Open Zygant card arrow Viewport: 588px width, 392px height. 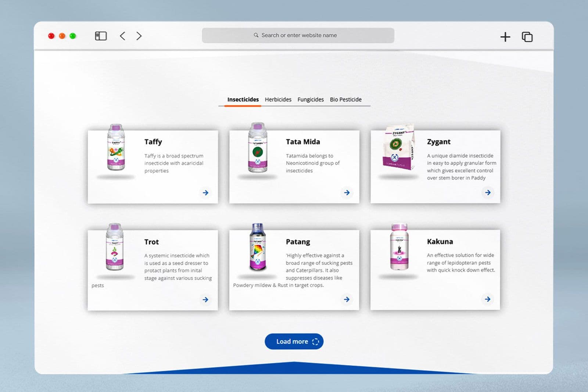pos(488,193)
